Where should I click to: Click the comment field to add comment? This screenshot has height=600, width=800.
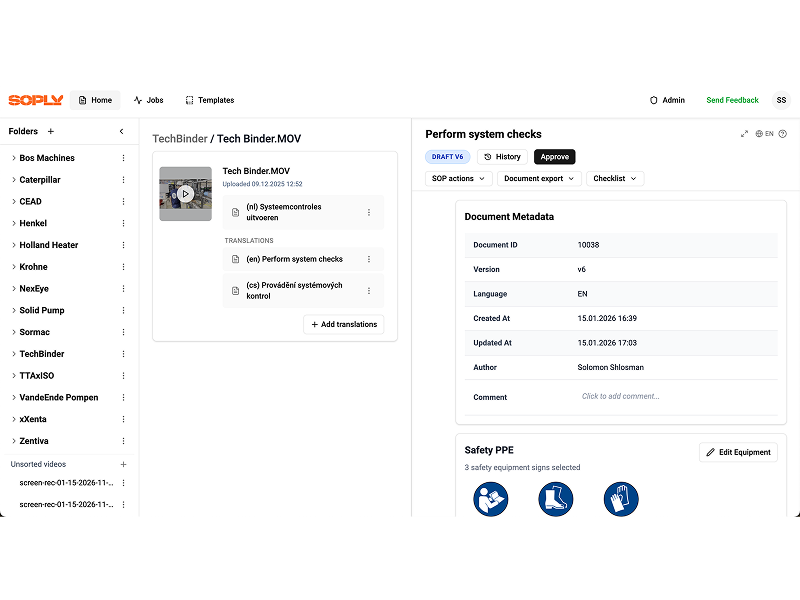[x=621, y=396]
